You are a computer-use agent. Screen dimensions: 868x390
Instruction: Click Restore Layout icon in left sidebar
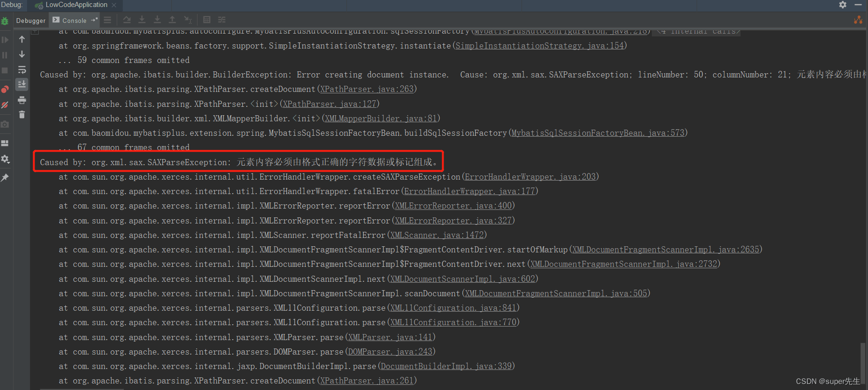pos(5,143)
